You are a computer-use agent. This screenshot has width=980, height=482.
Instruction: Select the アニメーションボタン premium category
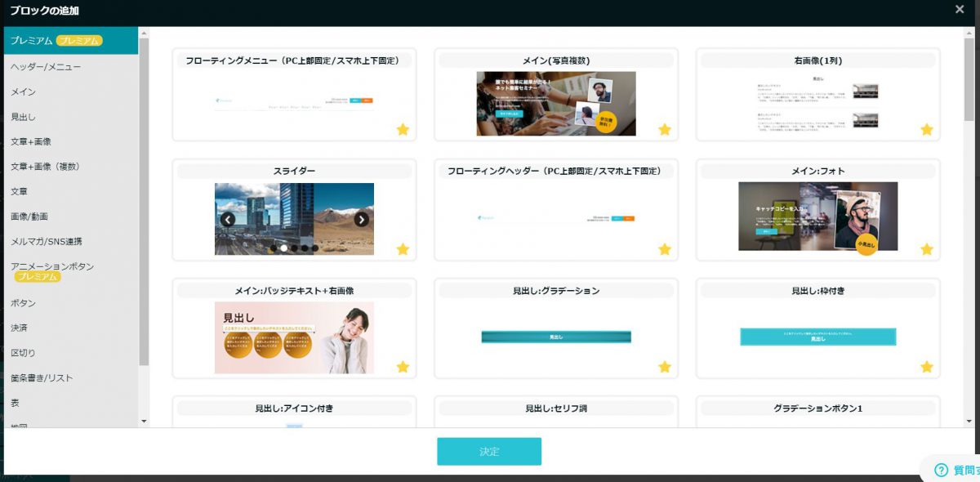pos(52,267)
